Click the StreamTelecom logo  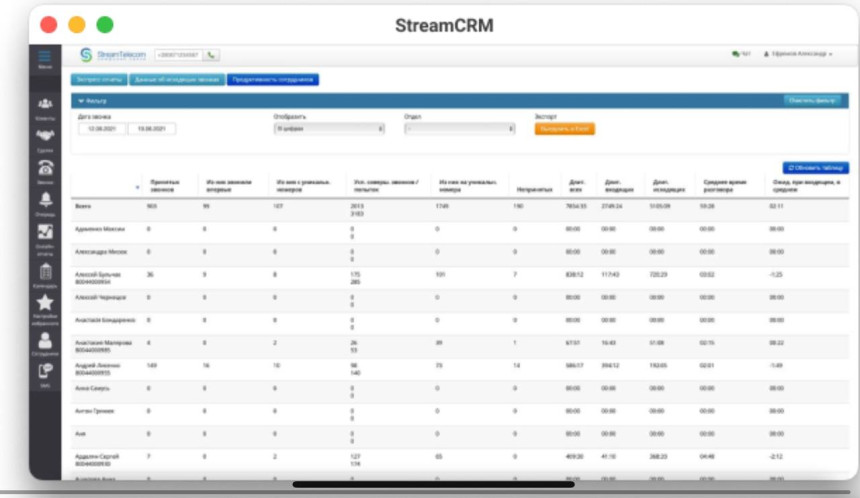113,55
